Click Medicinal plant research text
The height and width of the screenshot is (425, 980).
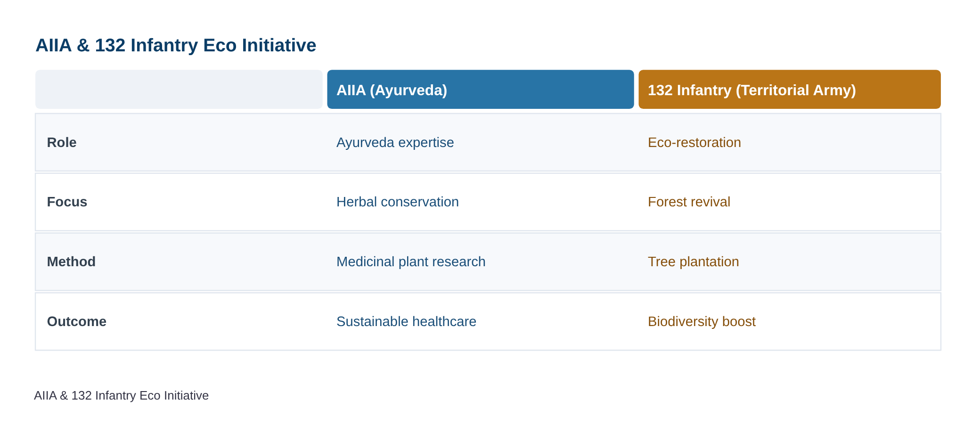click(411, 262)
